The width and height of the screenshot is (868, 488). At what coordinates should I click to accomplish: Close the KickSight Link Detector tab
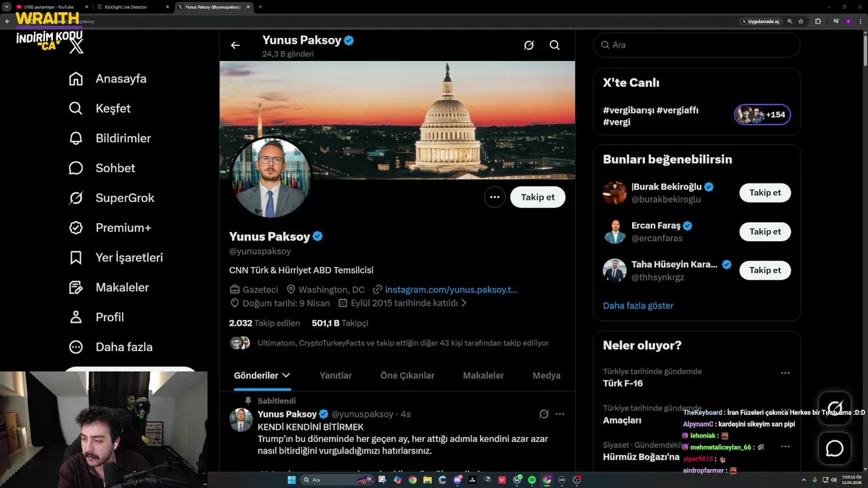167,7
